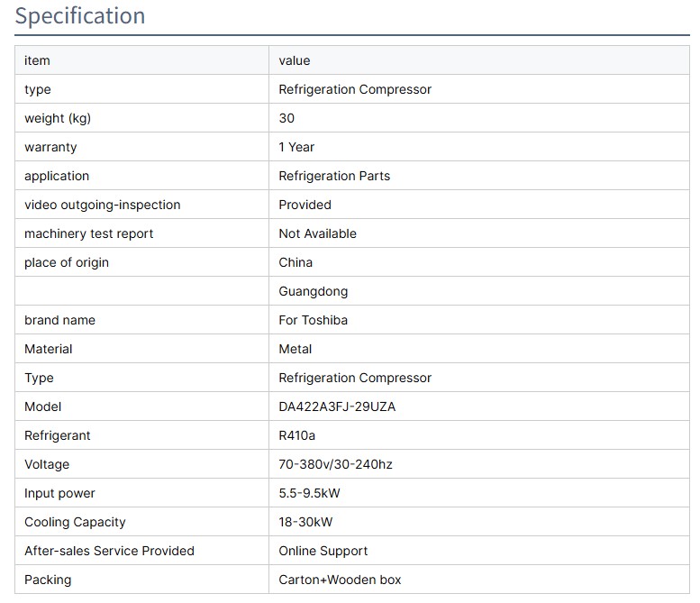Select the 'For Toshiba' brand value

313,320
